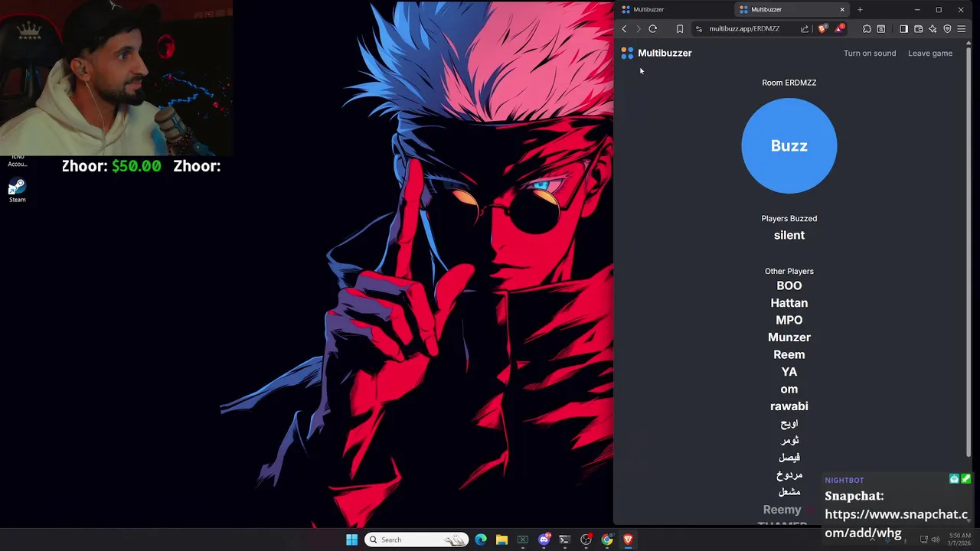Viewport: 980px width, 551px height.
Task: Open Microsoft Edge from taskbar
Action: [x=481, y=540]
